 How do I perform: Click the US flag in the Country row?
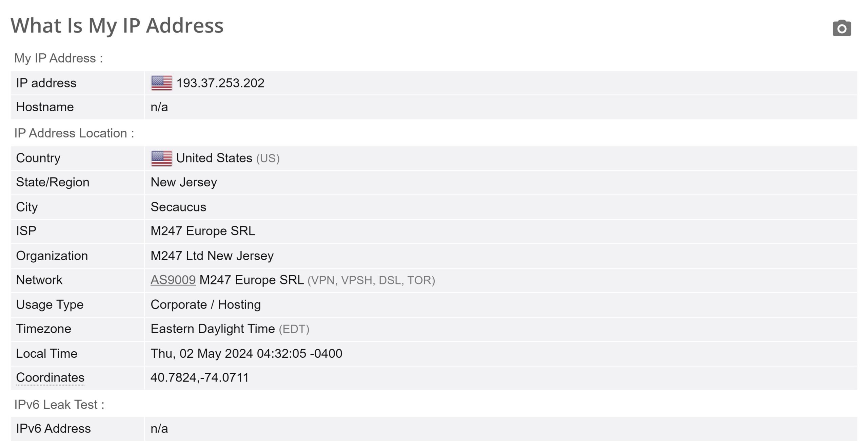(x=161, y=158)
